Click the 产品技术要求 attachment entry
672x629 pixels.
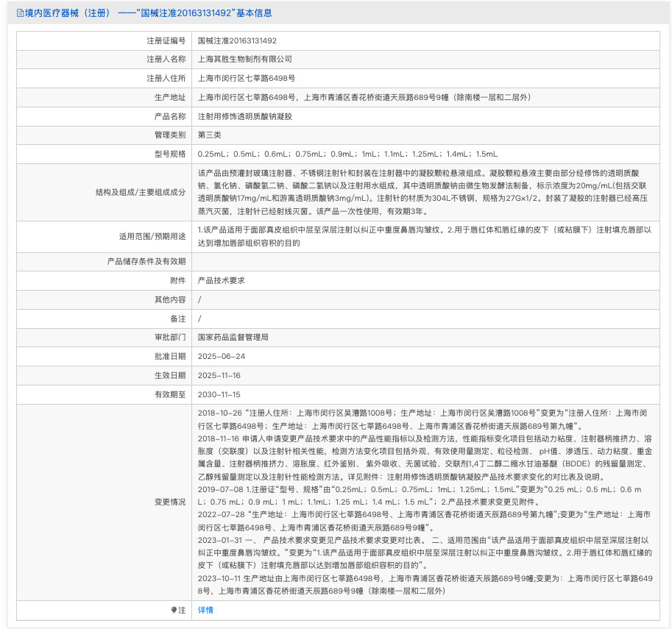(x=222, y=280)
